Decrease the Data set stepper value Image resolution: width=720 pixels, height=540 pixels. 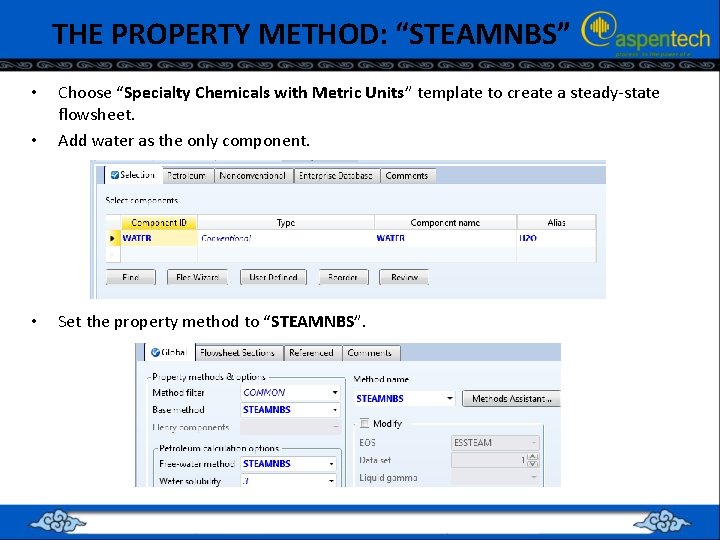point(533,464)
